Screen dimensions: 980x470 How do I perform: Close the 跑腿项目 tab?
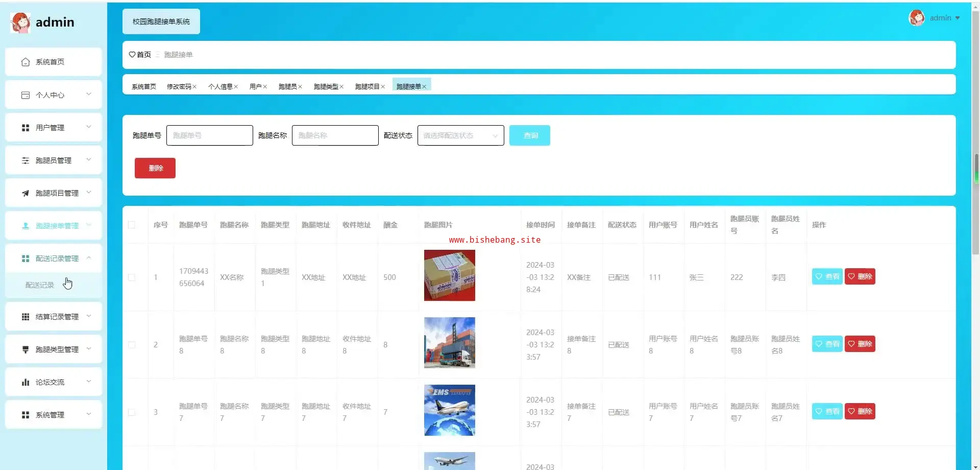point(383,87)
